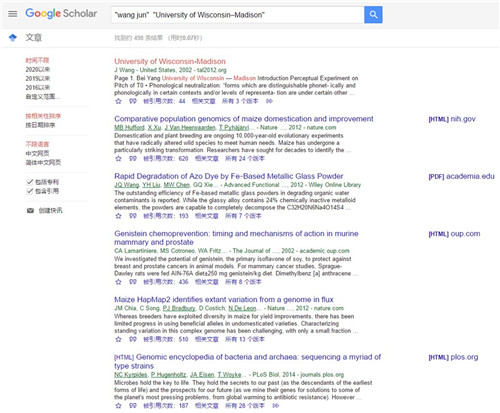Open the [PDF] academia.edu link

click(462, 176)
